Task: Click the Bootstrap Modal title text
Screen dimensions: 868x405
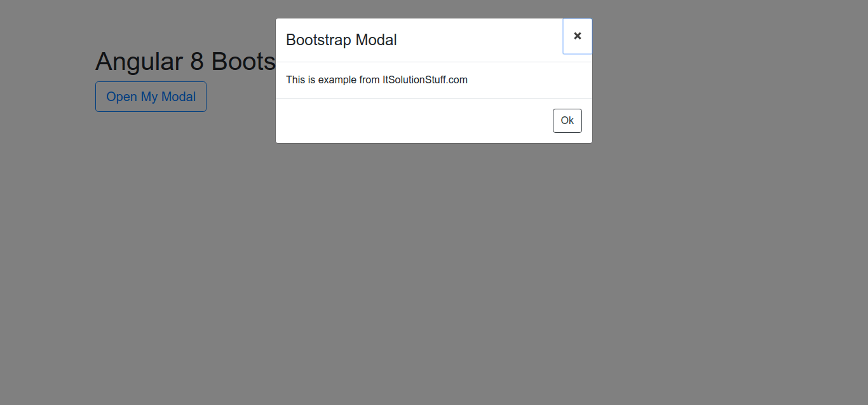Action: pos(341,40)
